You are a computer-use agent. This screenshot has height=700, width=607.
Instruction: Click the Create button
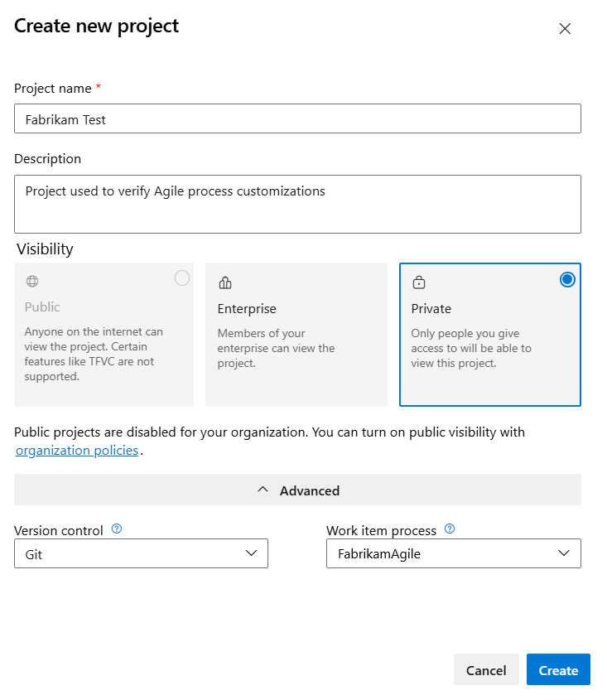point(558,669)
